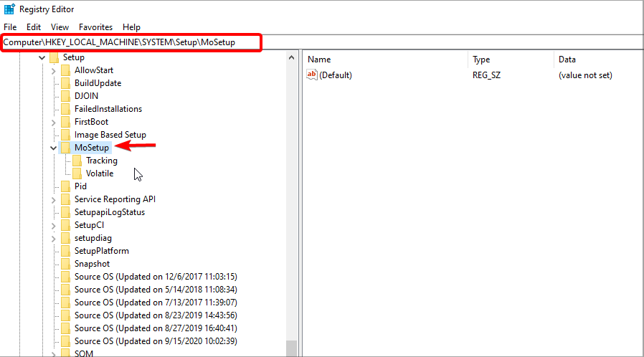Screen dimensions: 644x357
Task: Click the Service Reporting API folder icon
Action: 65,199
